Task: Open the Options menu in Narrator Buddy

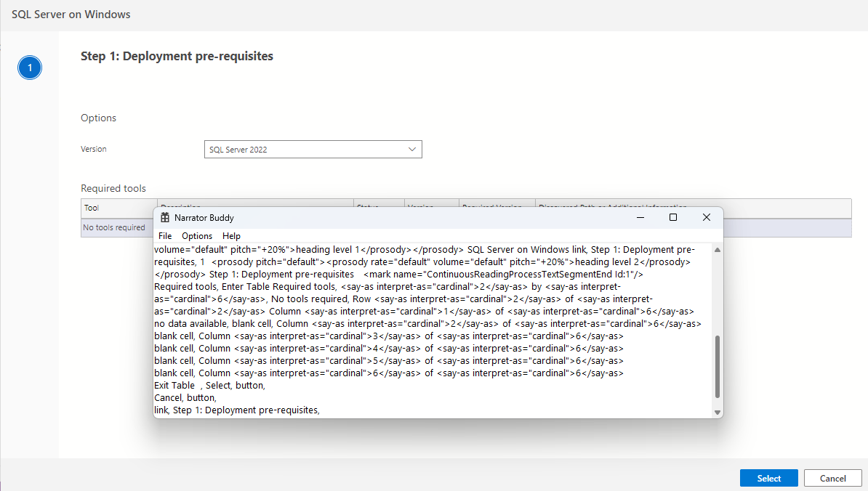Action: click(196, 235)
